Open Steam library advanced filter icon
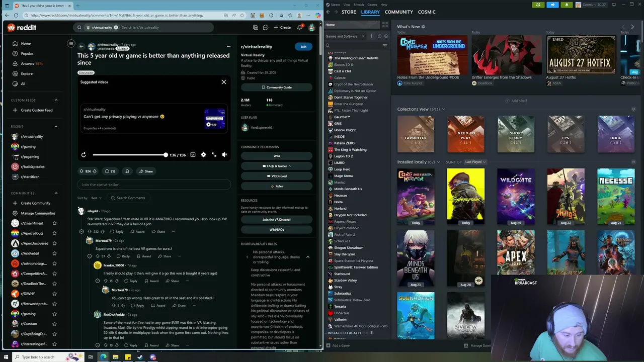 pyautogui.click(x=385, y=46)
